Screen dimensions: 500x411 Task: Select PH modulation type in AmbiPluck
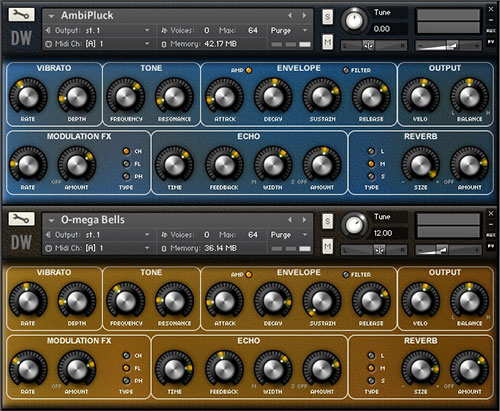[x=126, y=176]
